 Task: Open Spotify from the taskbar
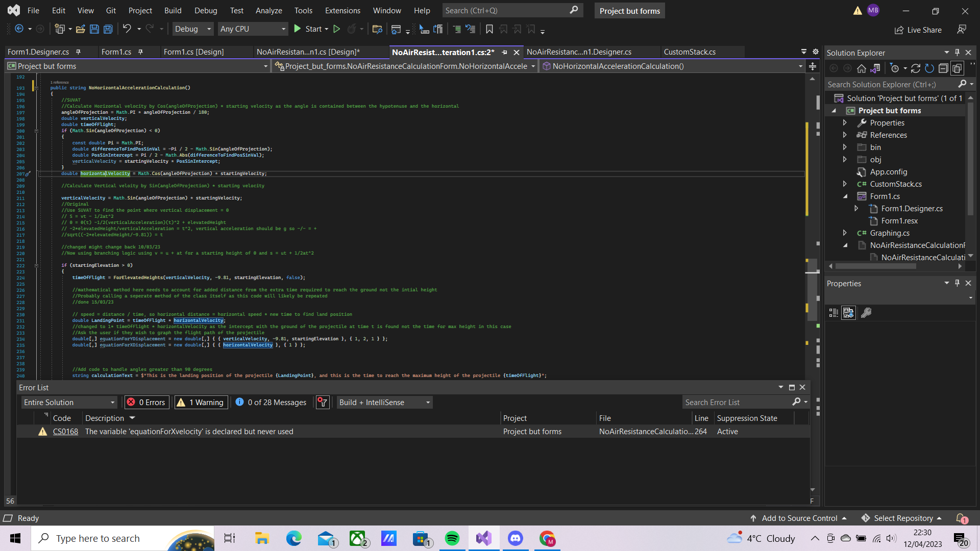point(452,538)
